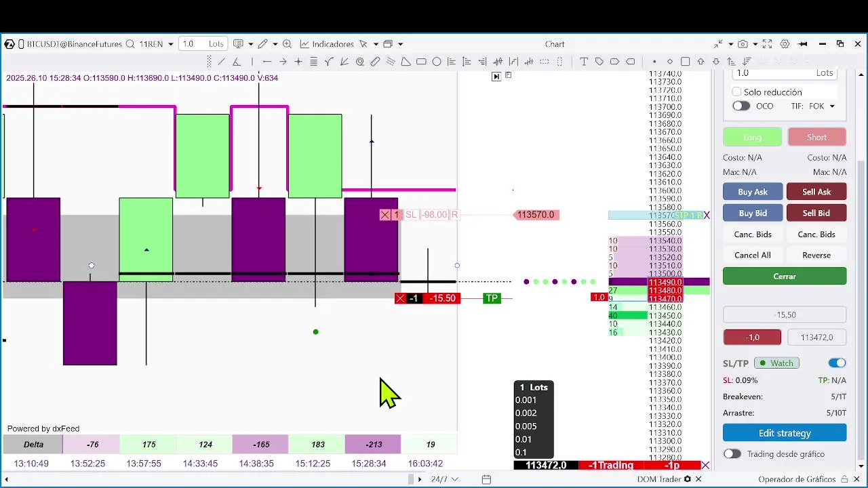Select the price tag label tool

[x=599, y=62]
